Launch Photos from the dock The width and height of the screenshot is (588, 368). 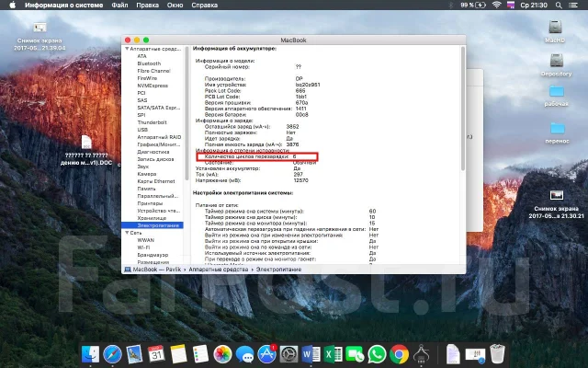pos(222,354)
